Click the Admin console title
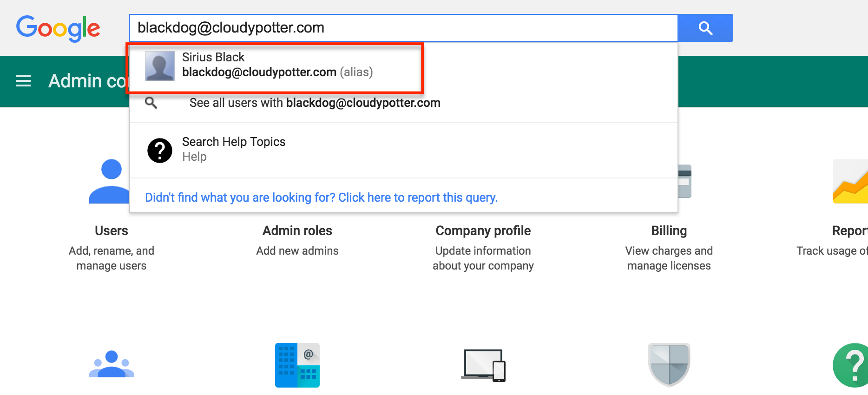868x395 pixels. coord(87,81)
